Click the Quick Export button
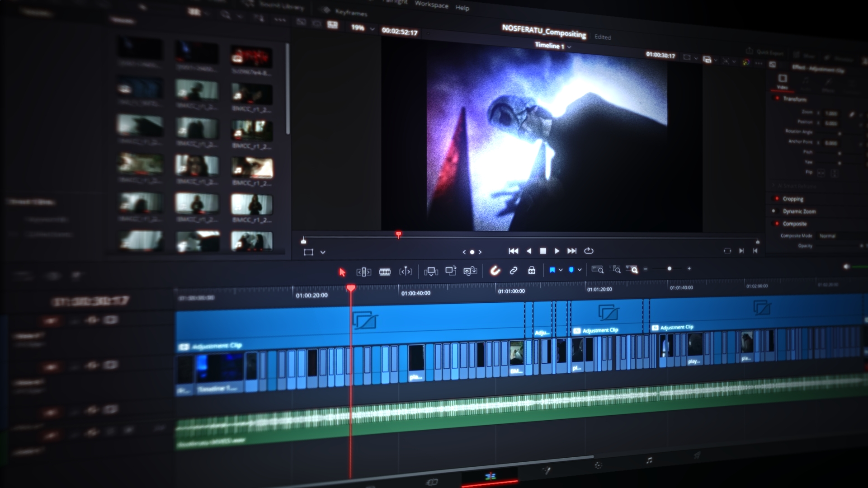868x488 pixels. pos(765,52)
